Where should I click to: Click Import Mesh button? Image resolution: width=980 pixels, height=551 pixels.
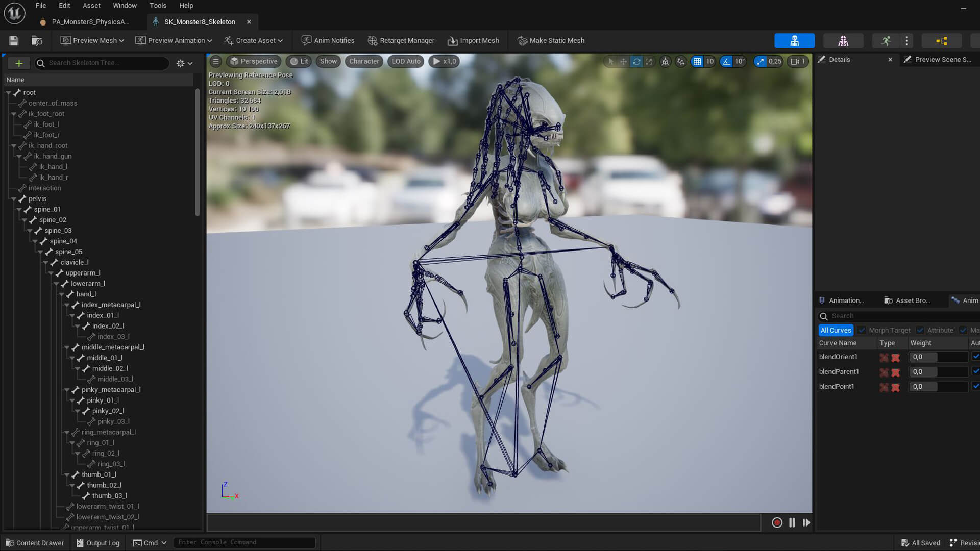(x=473, y=40)
